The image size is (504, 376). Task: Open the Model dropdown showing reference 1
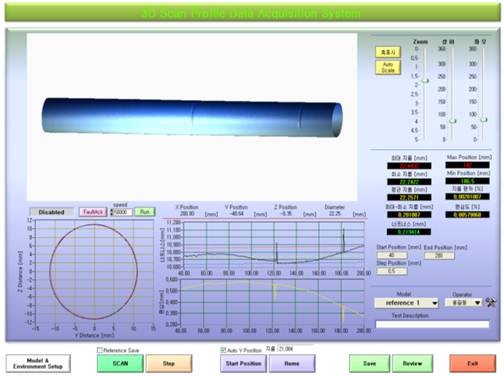point(407,303)
